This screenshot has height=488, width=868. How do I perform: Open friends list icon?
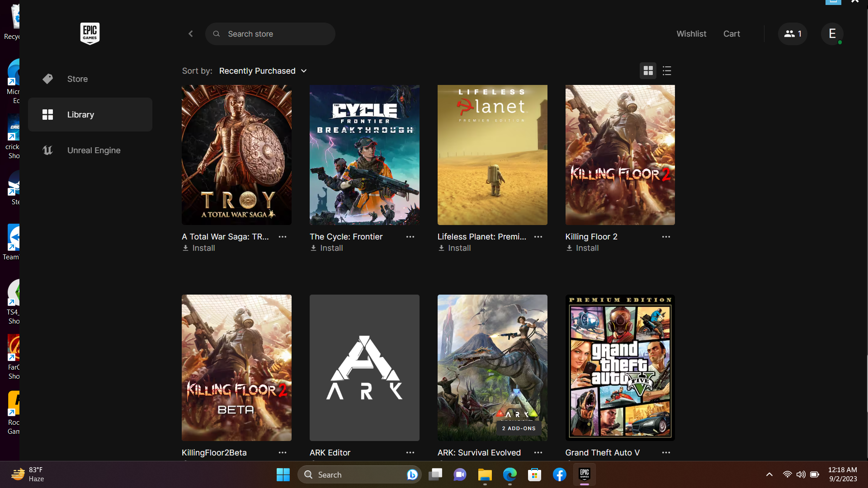pos(793,34)
